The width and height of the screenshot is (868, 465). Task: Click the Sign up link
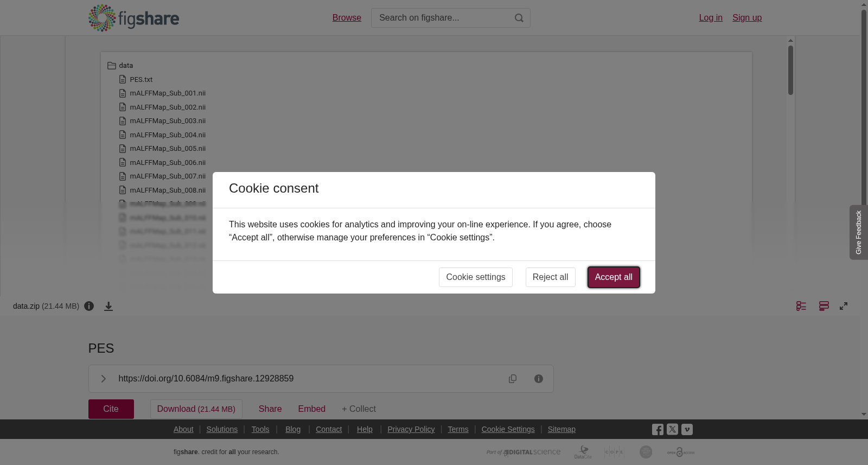tap(747, 18)
